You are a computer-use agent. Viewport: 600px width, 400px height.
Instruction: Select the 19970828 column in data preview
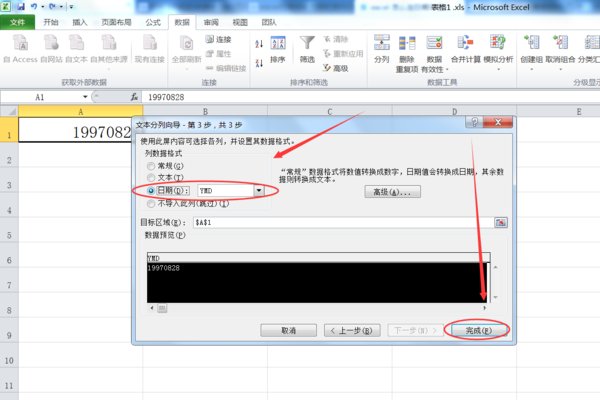click(316, 282)
